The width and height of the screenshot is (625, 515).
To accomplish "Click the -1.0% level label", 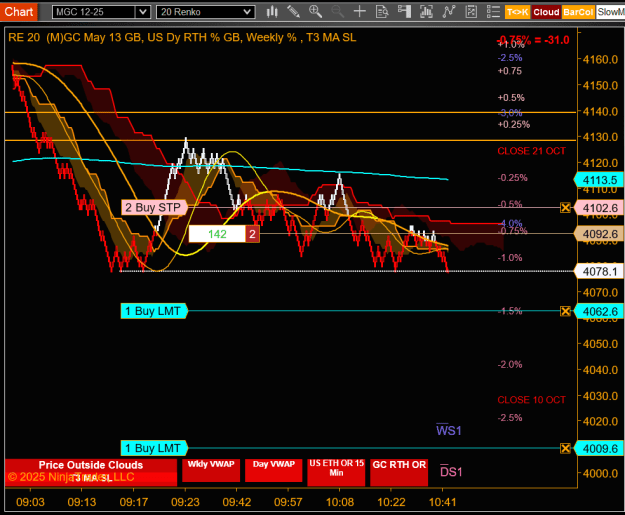I will (510, 258).
